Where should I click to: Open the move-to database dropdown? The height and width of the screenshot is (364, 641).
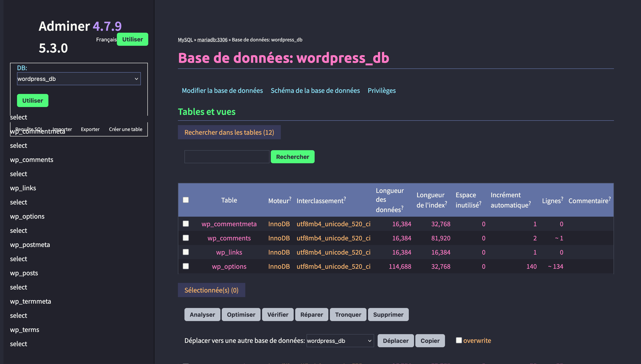point(340,341)
